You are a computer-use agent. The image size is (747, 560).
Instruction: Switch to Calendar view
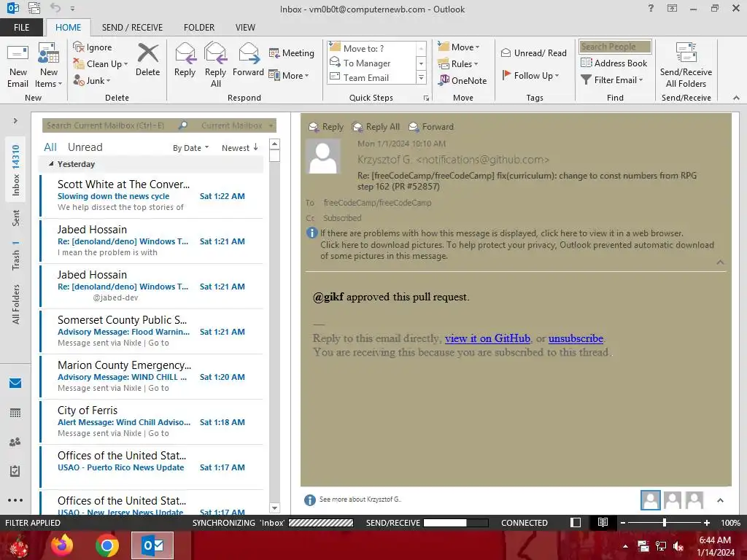[x=15, y=413]
